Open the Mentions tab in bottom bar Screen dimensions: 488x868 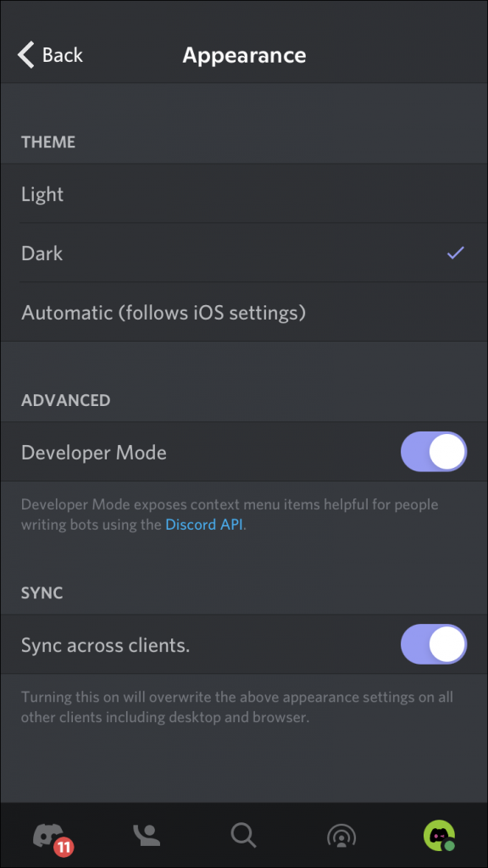[x=341, y=835]
